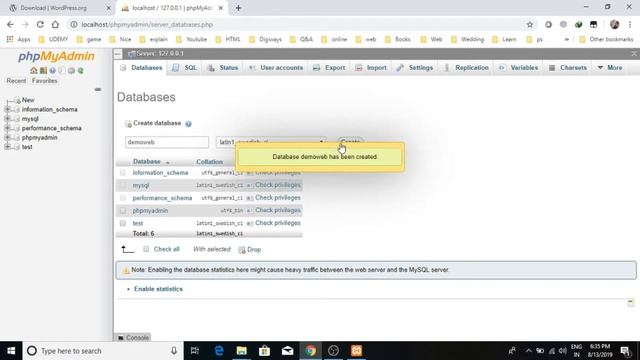Open the More dropdown in top menu
Image resolution: width=640 pixels, height=360 pixels.
point(610,68)
